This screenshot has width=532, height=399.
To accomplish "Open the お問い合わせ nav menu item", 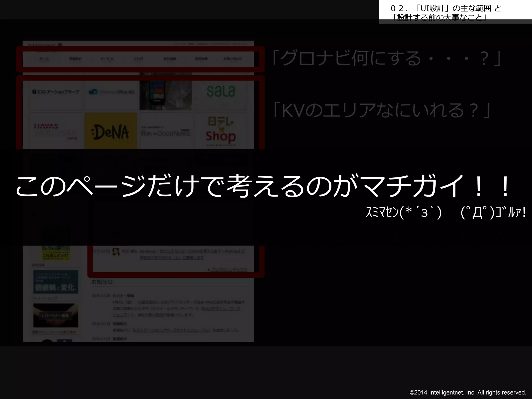I will click(232, 59).
